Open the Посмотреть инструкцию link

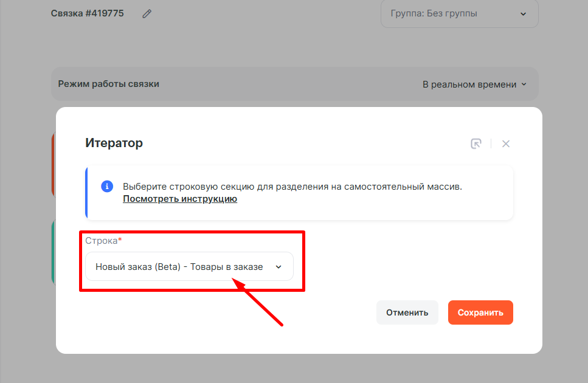[x=180, y=199]
